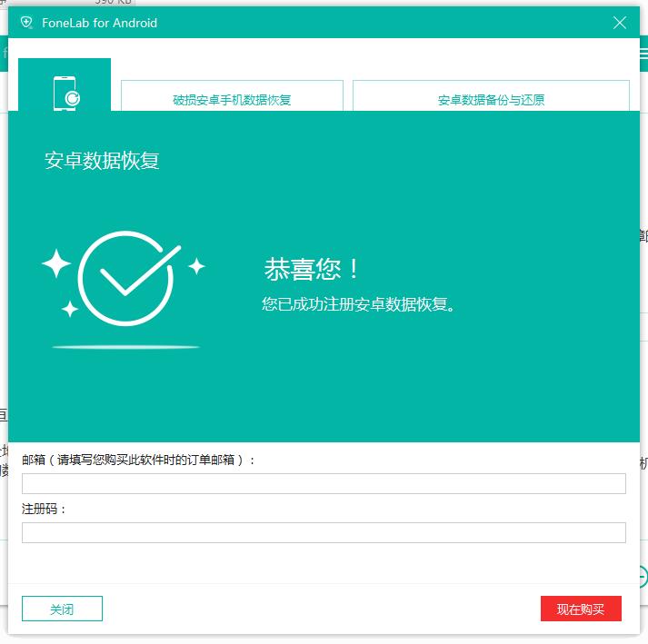Switch to 破损安卓手机数据恢复 tab
The image size is (648, 644).
pos(232,95)
